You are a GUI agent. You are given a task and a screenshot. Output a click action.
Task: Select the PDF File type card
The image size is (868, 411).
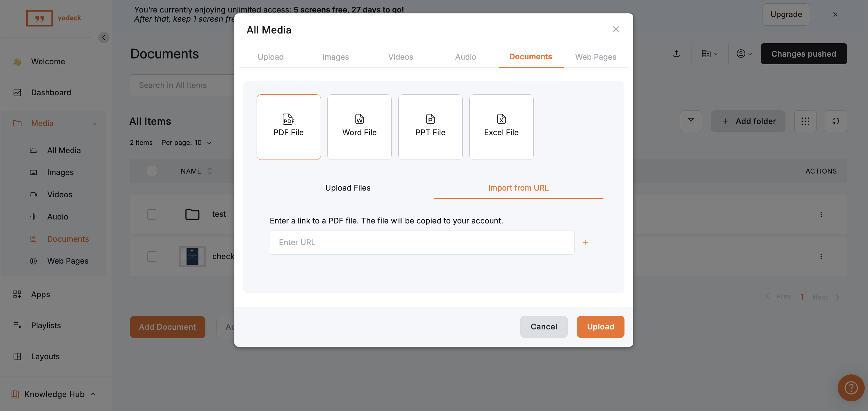tap(288, 127)
